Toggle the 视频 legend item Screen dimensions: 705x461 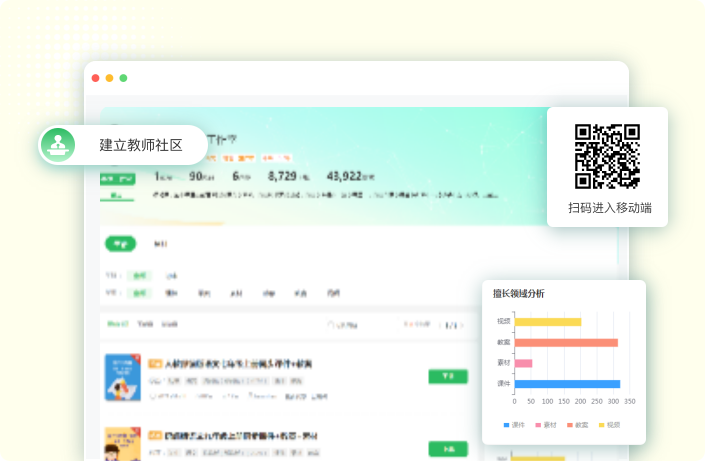pos(609,425)
